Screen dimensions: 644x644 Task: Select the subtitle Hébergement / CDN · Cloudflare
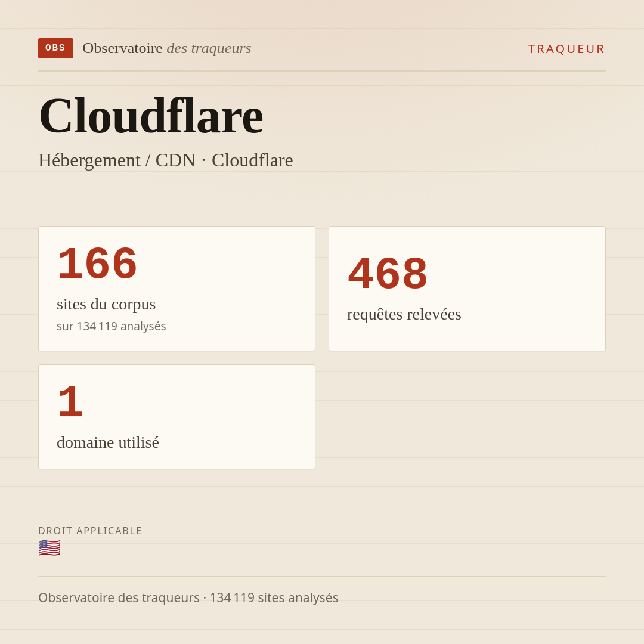coord(166,160)
